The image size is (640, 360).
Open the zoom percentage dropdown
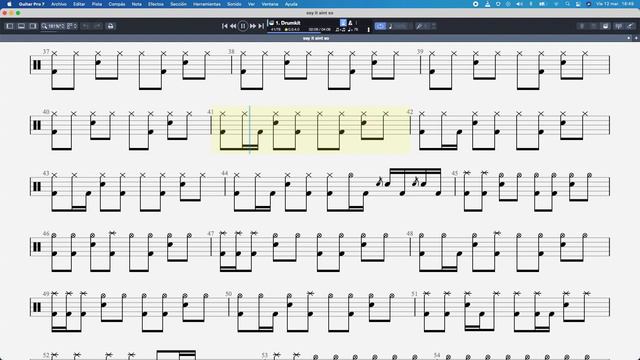[53, 26]
